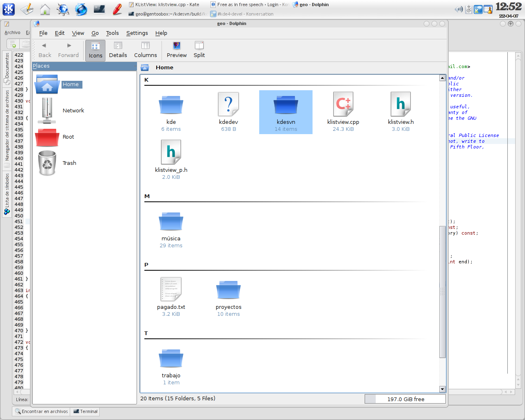Switch to Icons view mode

[x=95, y=50]
